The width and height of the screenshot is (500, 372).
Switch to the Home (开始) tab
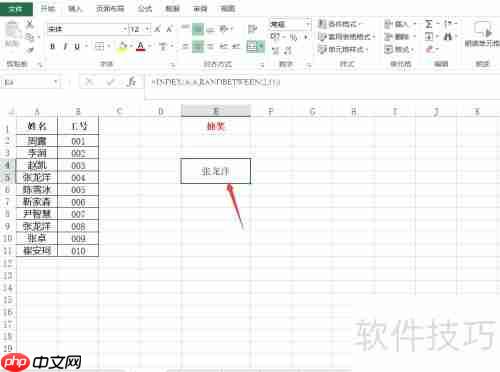(x=48, y=9)
